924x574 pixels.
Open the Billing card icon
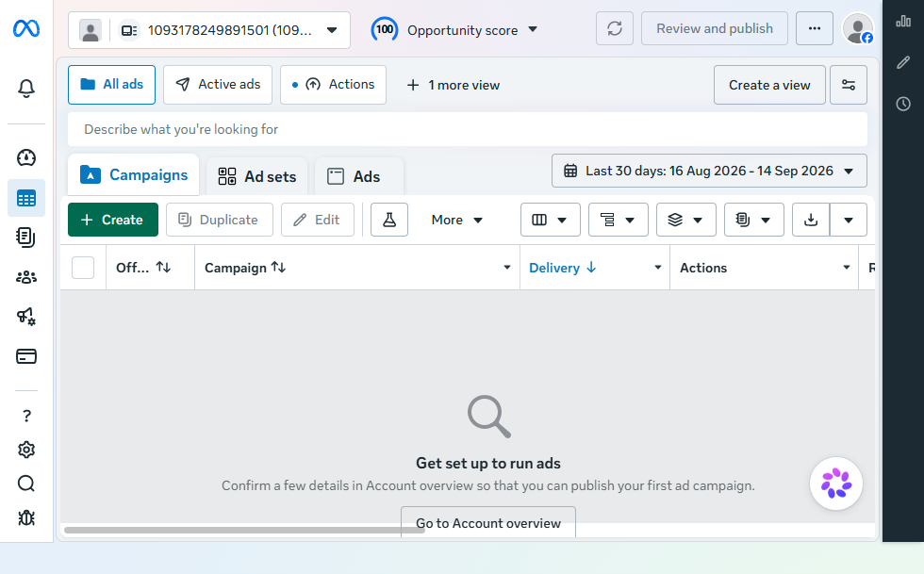[x=26, y=356]
